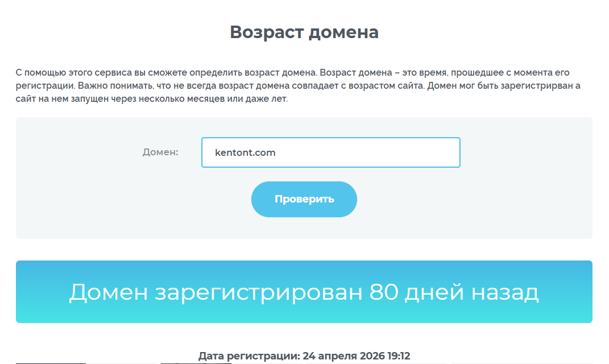Click first line of the service description
609x364 pixels.
(x=292, y=73)
